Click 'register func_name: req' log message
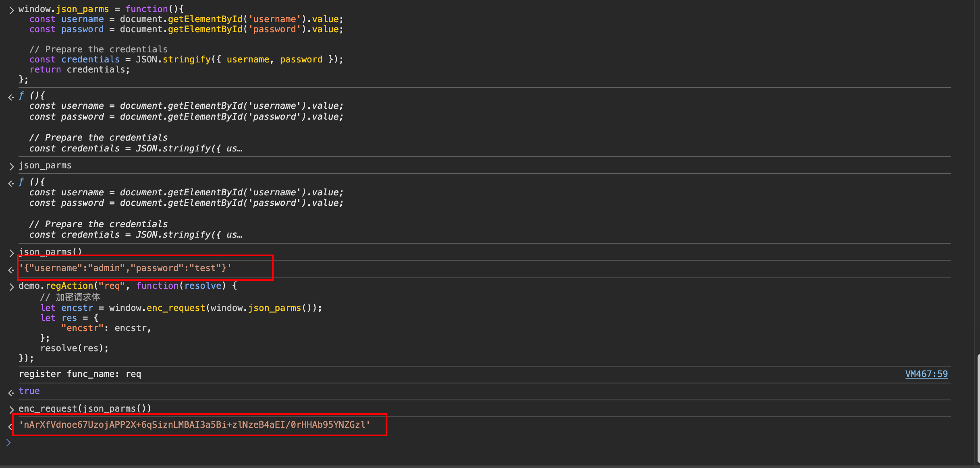Viewport: 980px width, 468px height. [x=80, y=374]
